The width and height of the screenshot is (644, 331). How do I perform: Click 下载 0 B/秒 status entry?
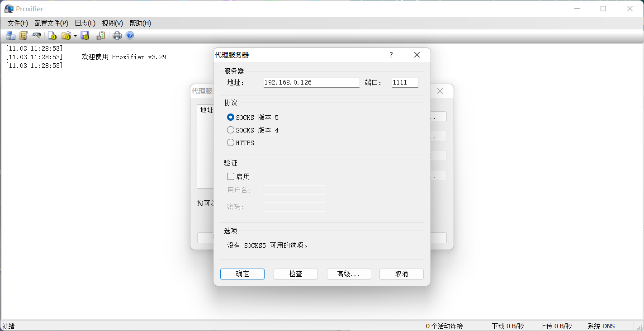click(508, 326)
